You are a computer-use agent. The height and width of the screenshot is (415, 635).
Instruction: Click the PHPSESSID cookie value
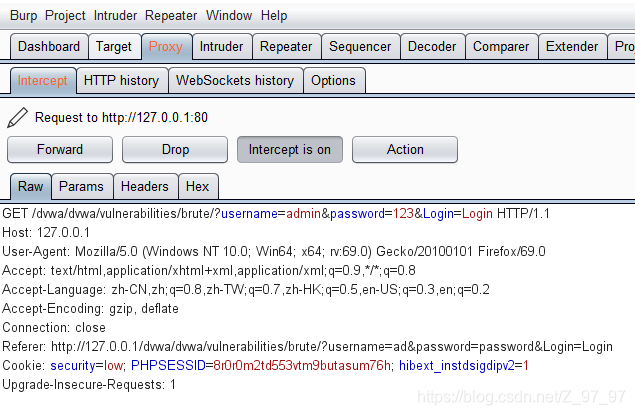point(302,366)
